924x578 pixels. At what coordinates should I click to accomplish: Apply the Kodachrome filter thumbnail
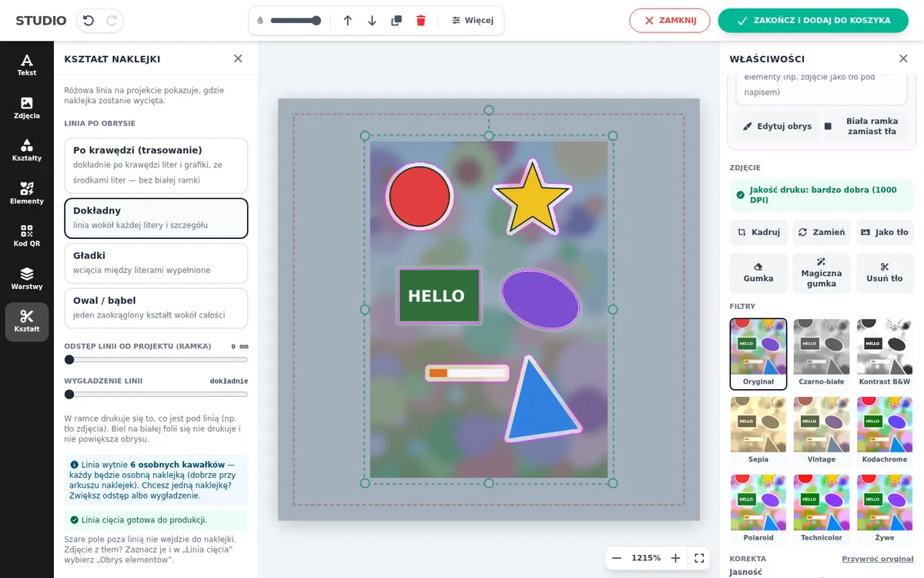click(x=885, y=431)
